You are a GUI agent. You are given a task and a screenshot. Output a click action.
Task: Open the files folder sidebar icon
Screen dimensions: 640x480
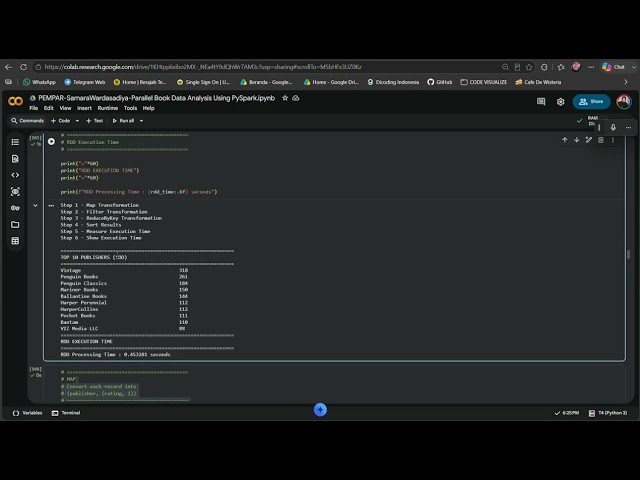pyautogui.click(x=15, y=224)
